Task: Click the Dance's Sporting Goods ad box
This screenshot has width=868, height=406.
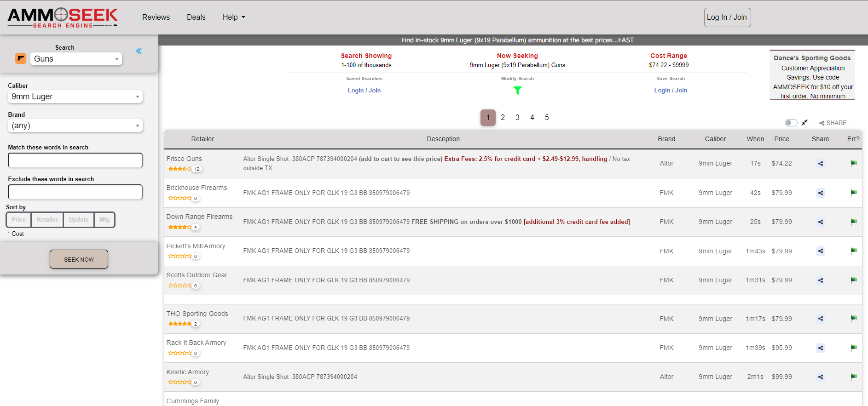Action: coord(812,75)
